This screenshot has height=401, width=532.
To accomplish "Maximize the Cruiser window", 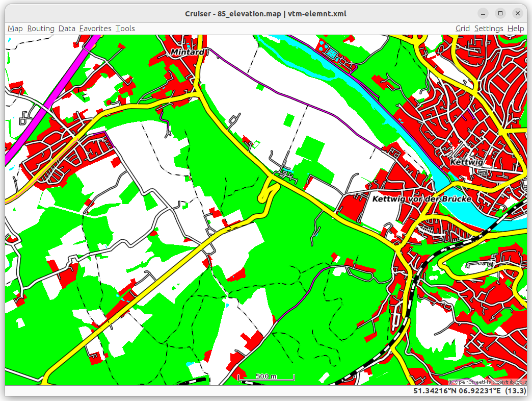I will pos(500,13).
